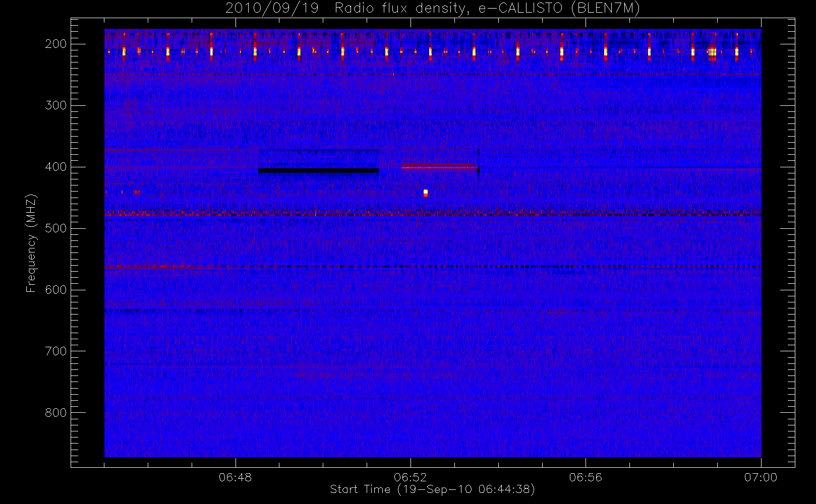Click the 07:00 time tick label
The height and width of the screenshot is (504, 816).
pos(761,477)
